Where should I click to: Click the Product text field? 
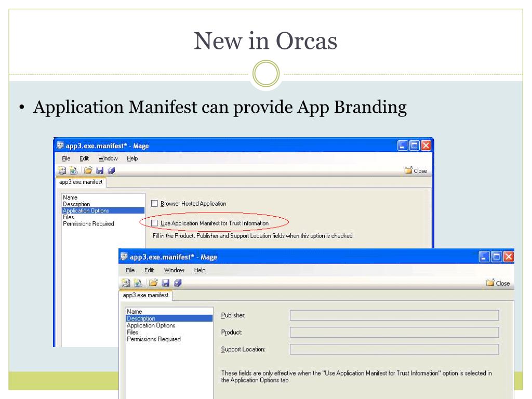(x=394, y=332)
